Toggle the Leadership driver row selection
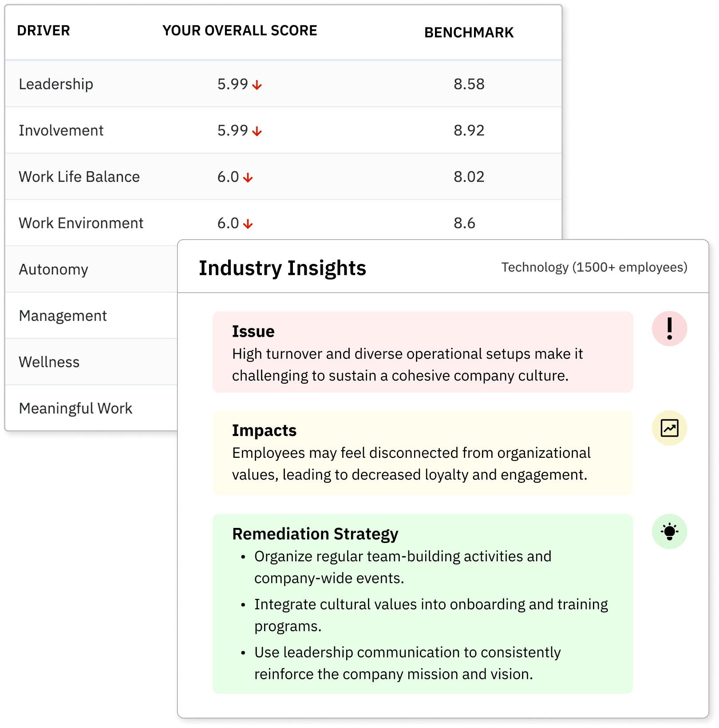 pyautogui.click(x=56, y=84)
